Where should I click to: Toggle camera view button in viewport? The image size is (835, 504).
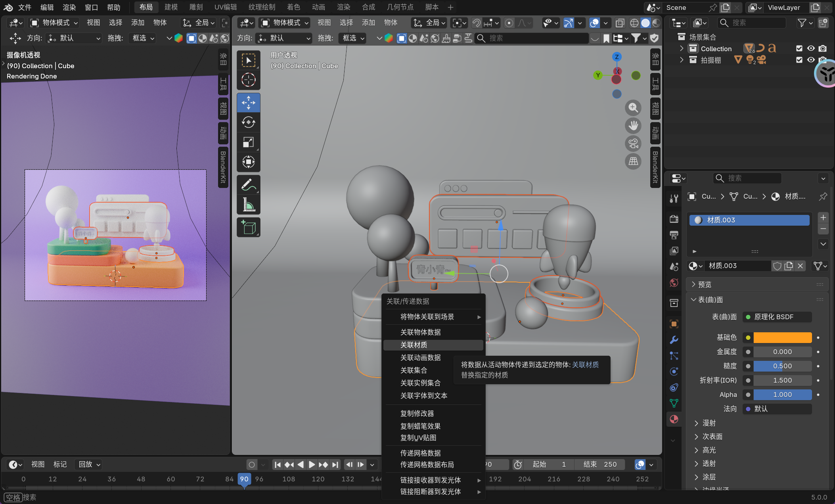click(633, 144)
